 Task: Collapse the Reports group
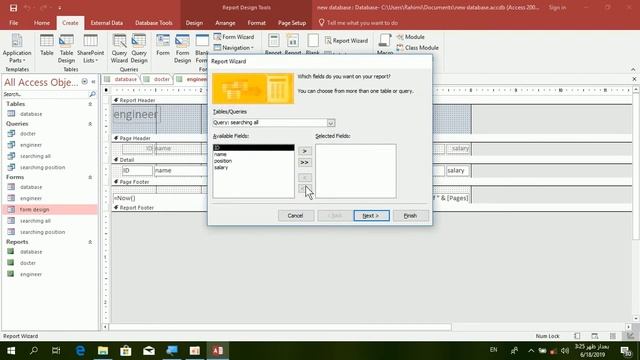pos(90,242)
